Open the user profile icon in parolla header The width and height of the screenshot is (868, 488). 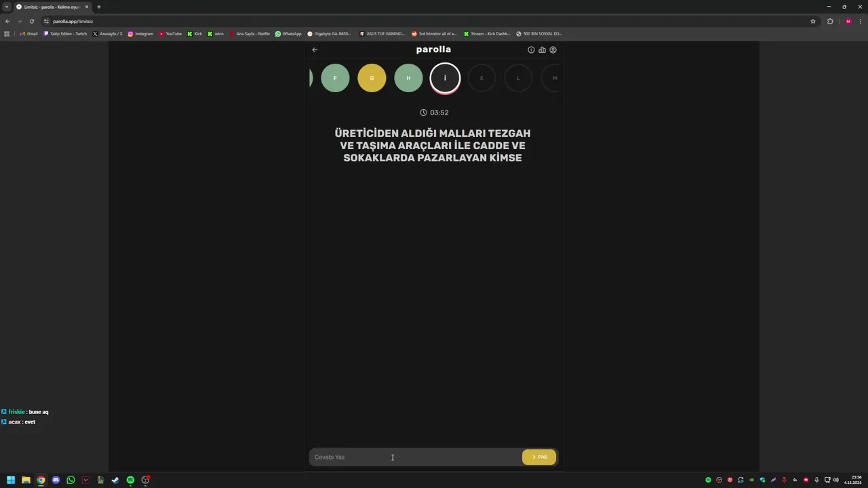tap(553, 49)
